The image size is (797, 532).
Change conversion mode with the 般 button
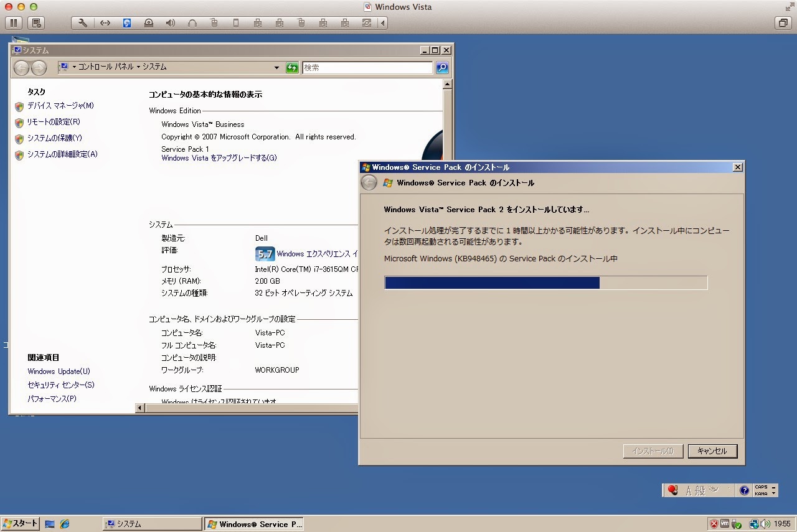click(700, 490)
